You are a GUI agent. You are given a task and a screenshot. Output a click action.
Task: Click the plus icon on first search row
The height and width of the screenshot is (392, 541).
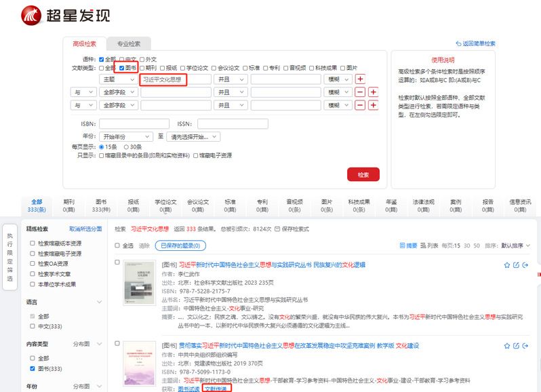pyautogui.click(x=361, y=79)
